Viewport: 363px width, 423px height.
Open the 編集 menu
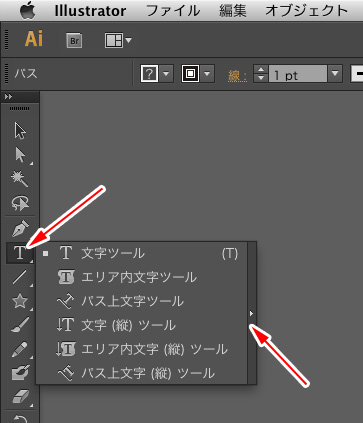point(233,11)
